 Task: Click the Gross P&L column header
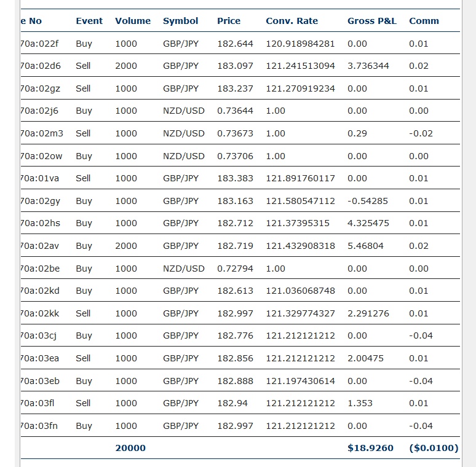[371, 21]
